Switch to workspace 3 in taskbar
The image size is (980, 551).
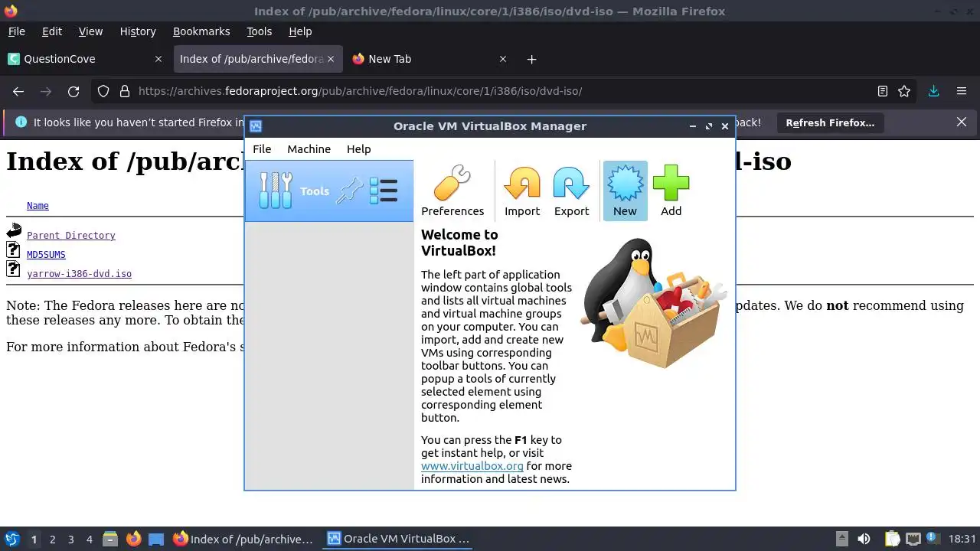coord(70,540)
